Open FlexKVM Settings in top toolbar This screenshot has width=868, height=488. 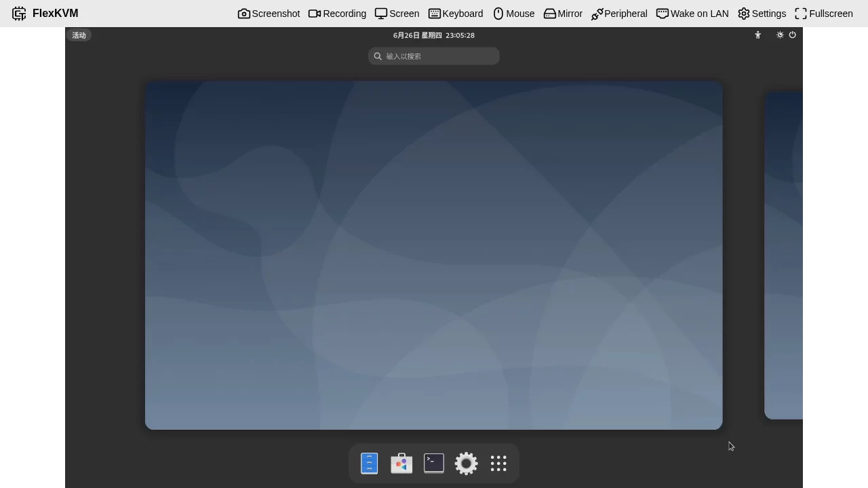762,14
